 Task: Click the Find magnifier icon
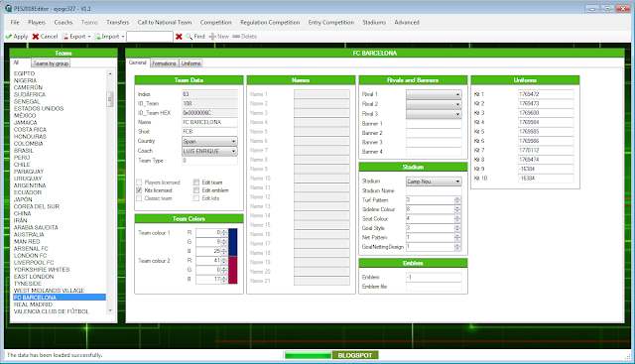pyautogui.click(x=190, y=37)
